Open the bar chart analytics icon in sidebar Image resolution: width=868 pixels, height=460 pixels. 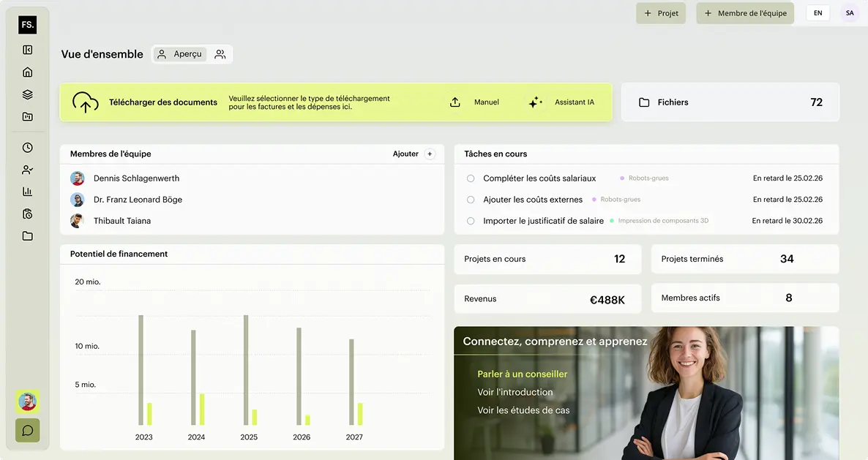coord(28,192)
